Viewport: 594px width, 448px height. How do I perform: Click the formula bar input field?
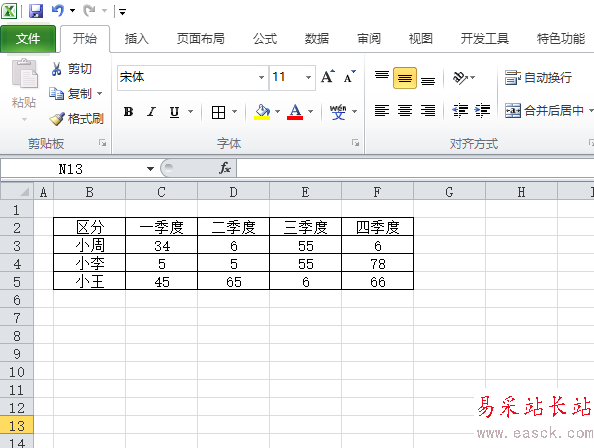[x=415, y=168]
